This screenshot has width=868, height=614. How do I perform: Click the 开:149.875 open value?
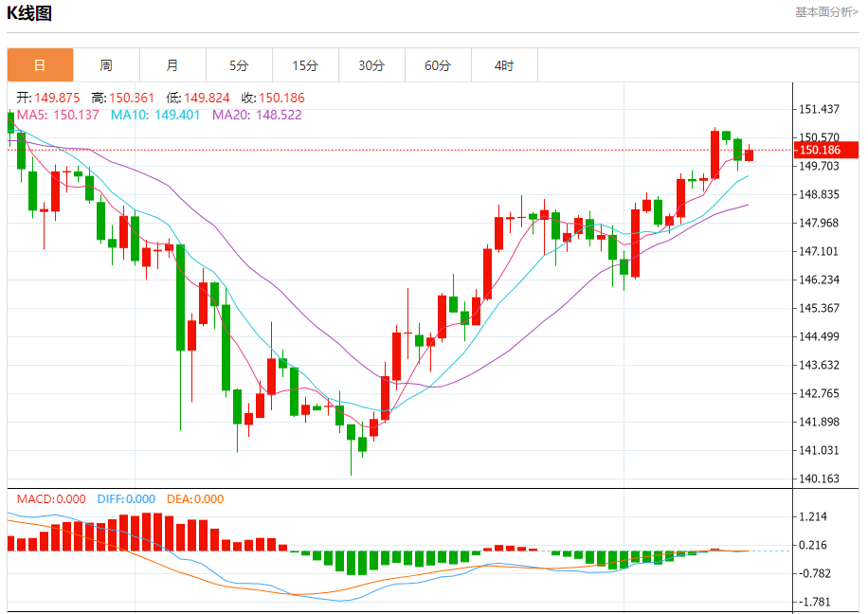(x=48, y=98)
